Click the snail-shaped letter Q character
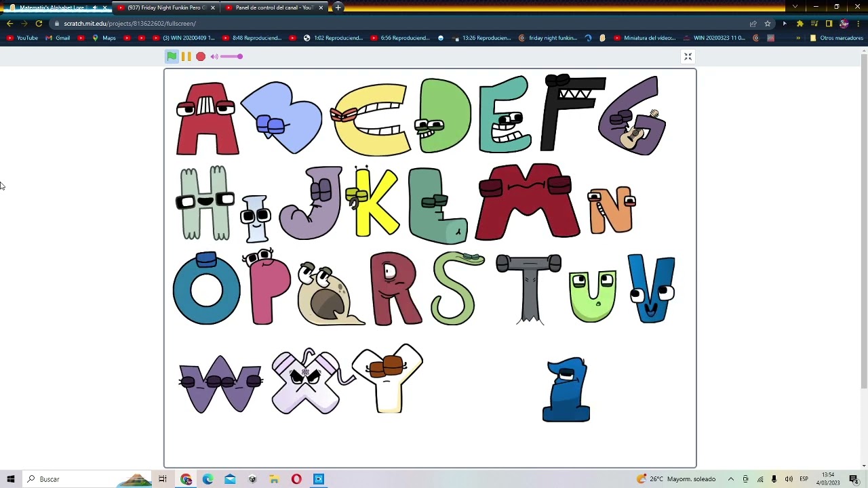 point(331,293)
